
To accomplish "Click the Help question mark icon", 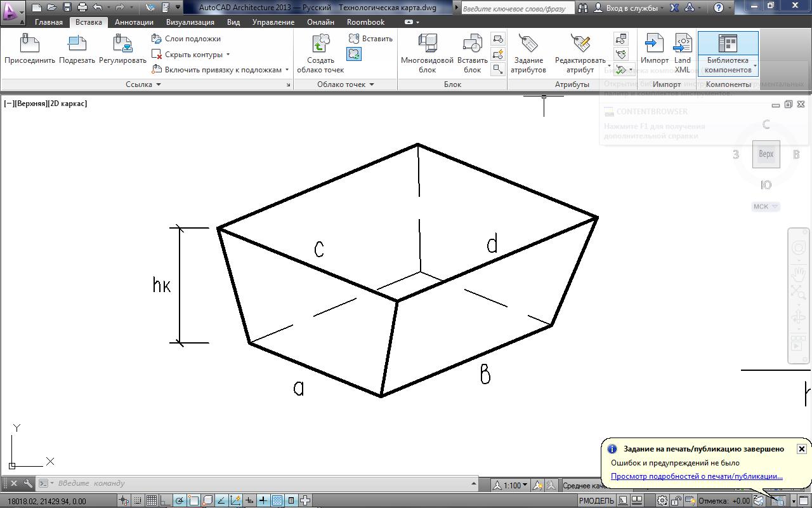I will [x=718, y=8].
